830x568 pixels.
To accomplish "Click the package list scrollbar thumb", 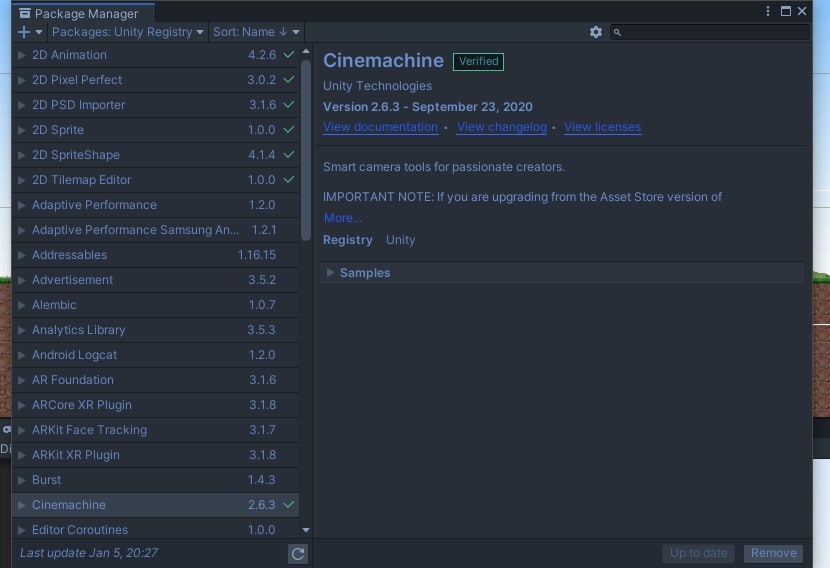I will click(x=305, y=151).
